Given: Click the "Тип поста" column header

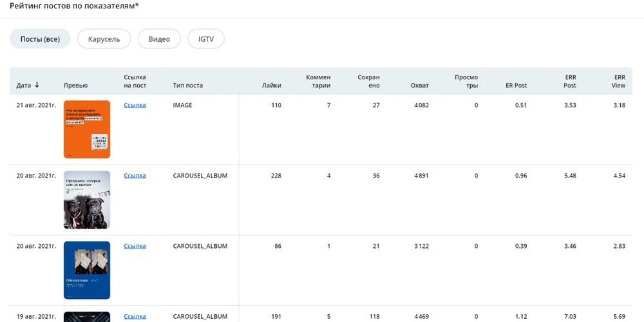Looking at the screenshot, I should [x=187, y=86].
